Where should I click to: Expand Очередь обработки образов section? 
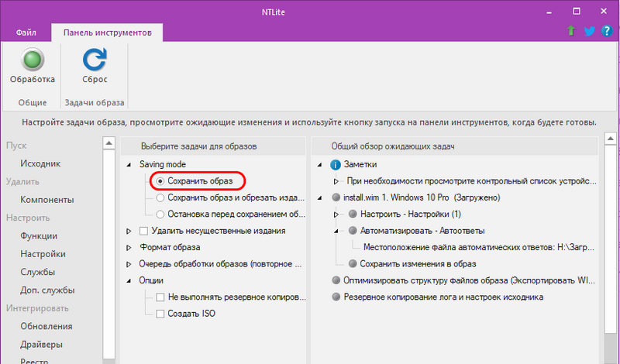click(x=129, y=264)
